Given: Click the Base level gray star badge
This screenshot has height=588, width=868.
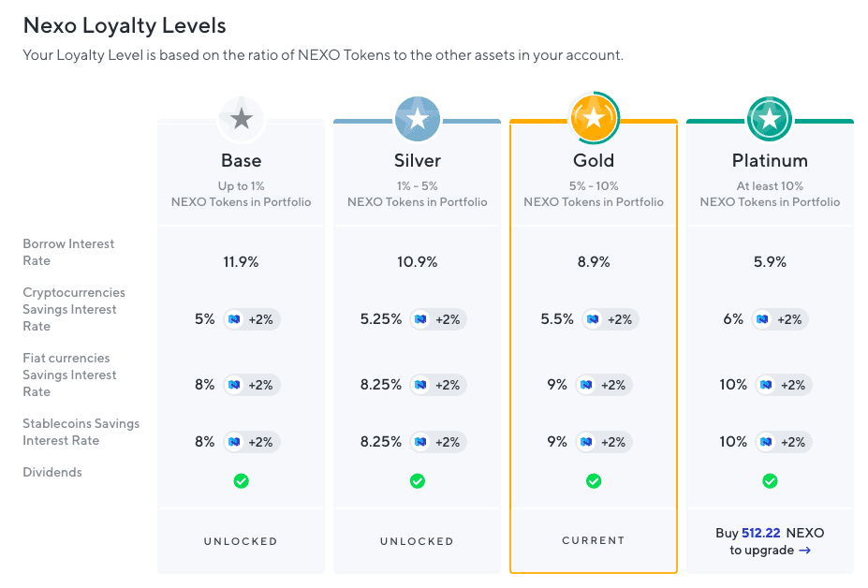Looking at the screenshot, I should click(242, 119).
